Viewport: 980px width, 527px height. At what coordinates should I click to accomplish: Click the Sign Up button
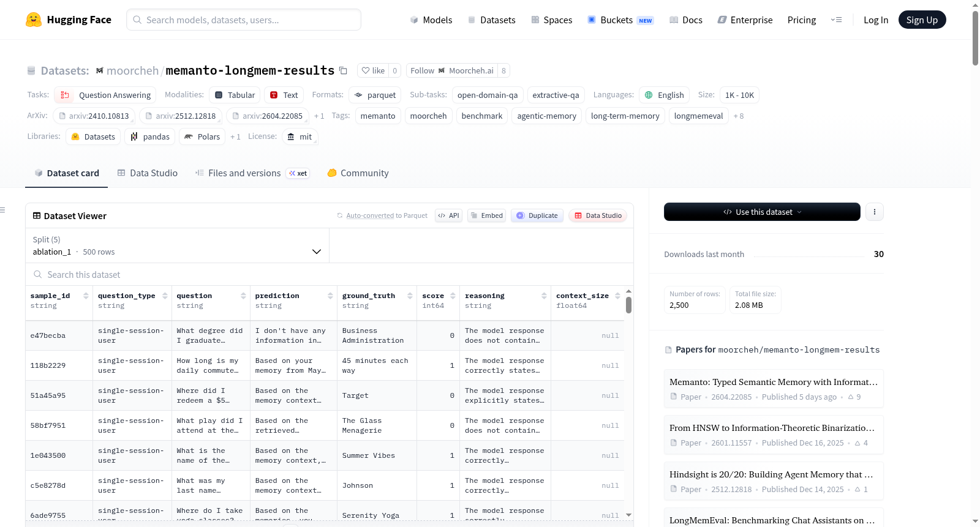coord(922,20)
